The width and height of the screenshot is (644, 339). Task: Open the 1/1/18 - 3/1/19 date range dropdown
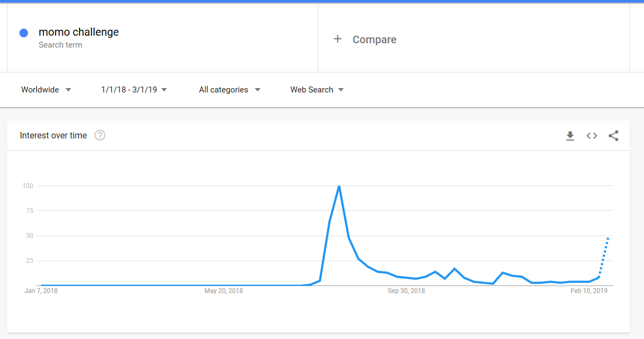(134, 90)
